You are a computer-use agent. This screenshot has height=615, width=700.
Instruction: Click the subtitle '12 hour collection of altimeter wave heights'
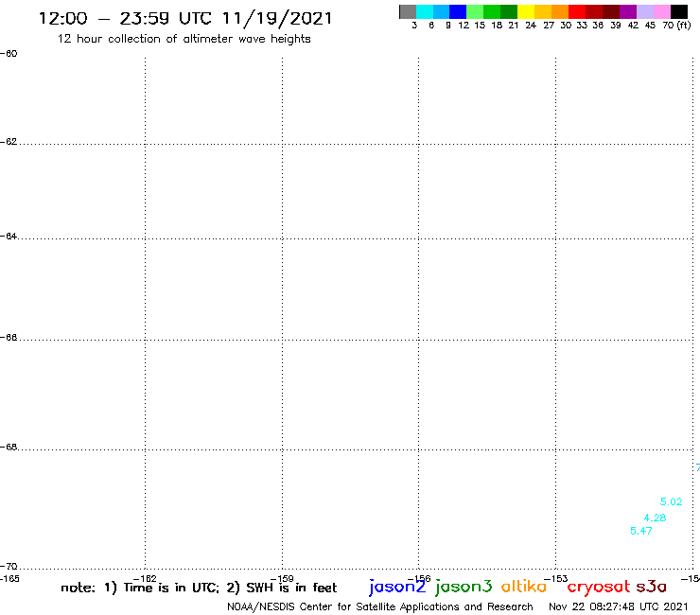[184, 39]
